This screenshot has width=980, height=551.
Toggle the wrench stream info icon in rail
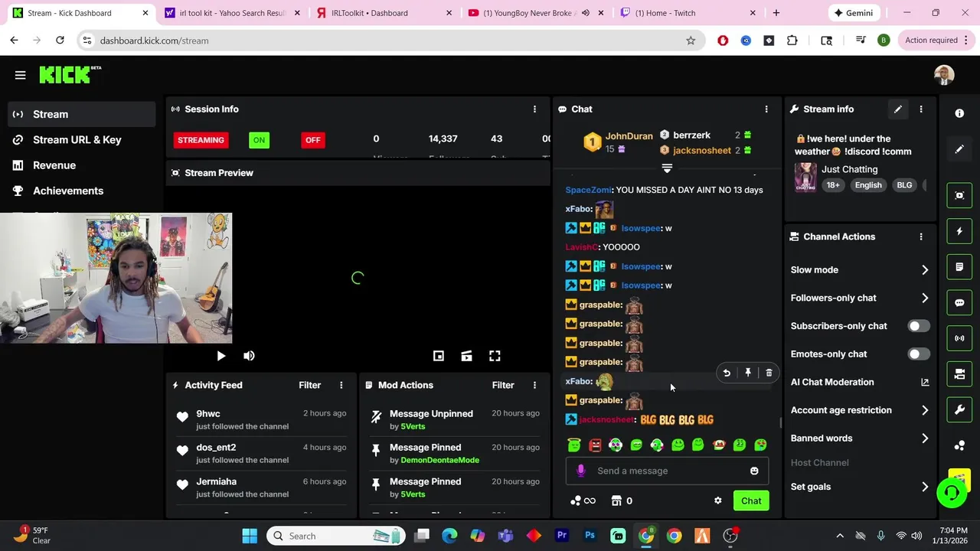(959, 409)
